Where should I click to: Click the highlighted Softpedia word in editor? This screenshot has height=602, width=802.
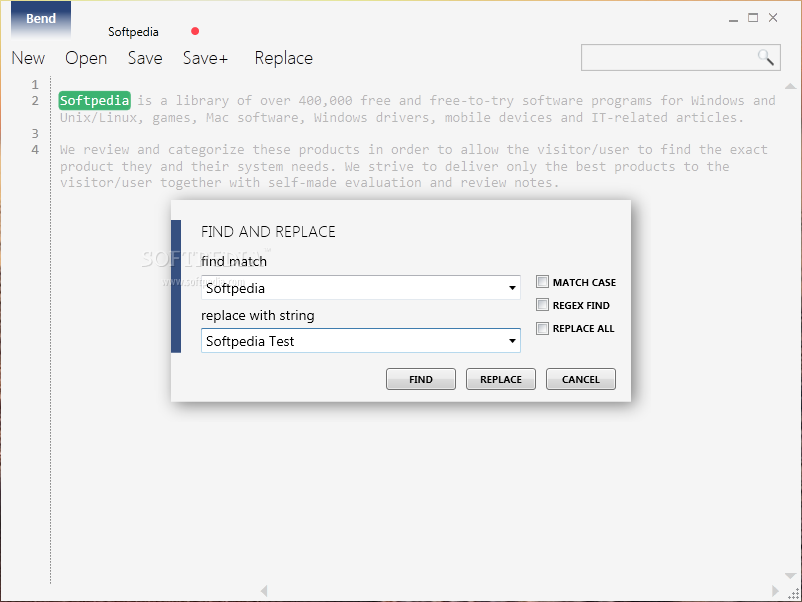click(x=95, y=100)
